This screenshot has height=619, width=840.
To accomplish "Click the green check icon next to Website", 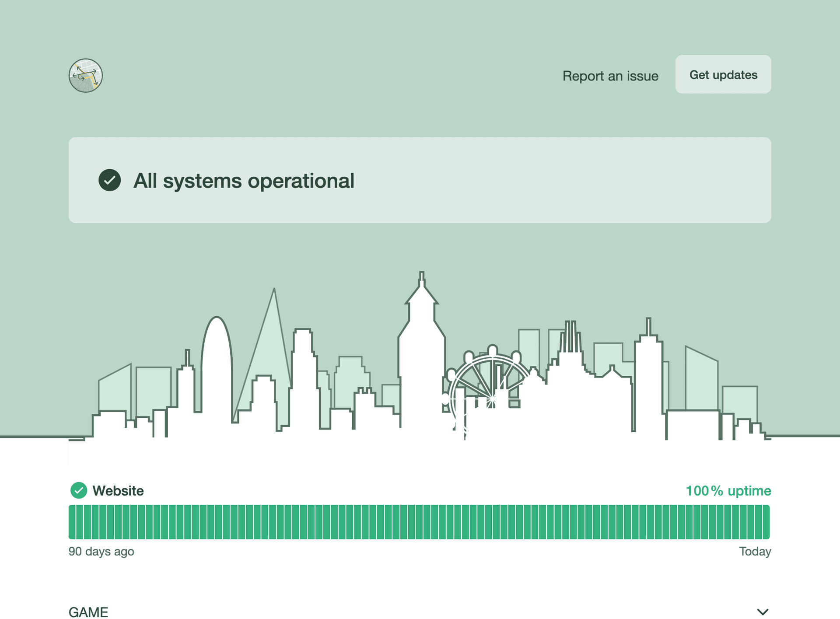I will [x=79, y=490].
